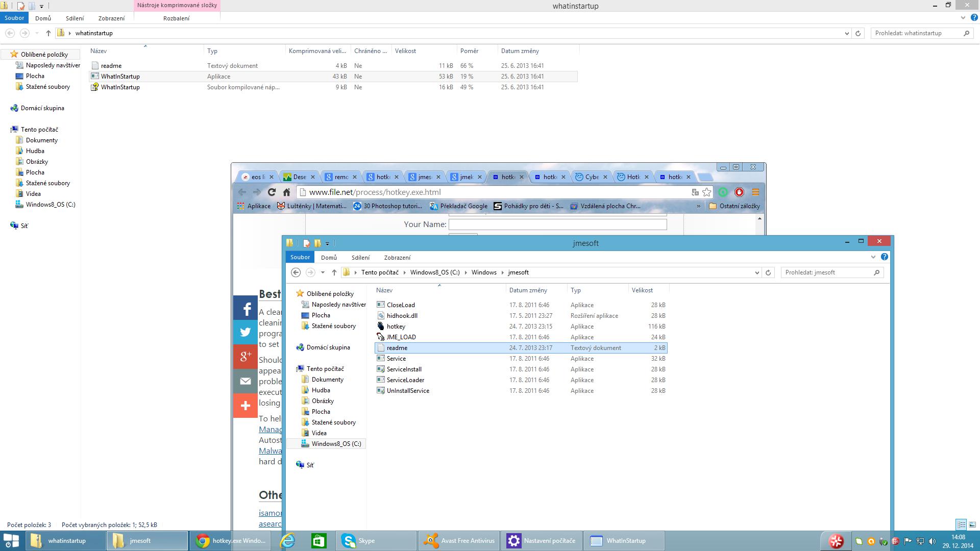
Task: Click the Your Name input field
Action: tap(557, 224)
